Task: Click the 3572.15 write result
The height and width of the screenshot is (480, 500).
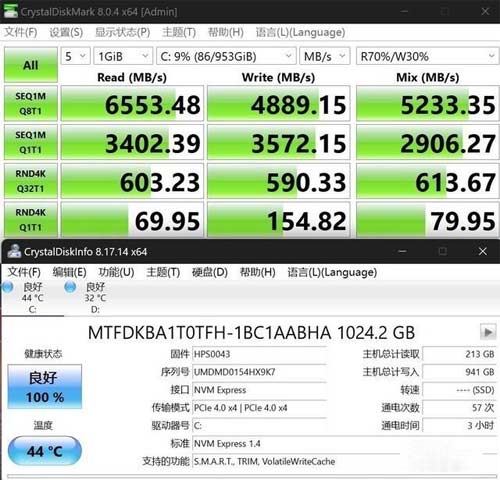Action: 278,142
